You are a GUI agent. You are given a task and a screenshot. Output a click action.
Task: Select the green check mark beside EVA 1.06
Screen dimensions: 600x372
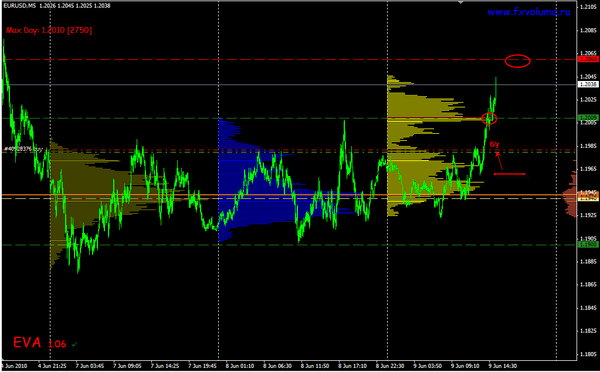tap(74, 344)
